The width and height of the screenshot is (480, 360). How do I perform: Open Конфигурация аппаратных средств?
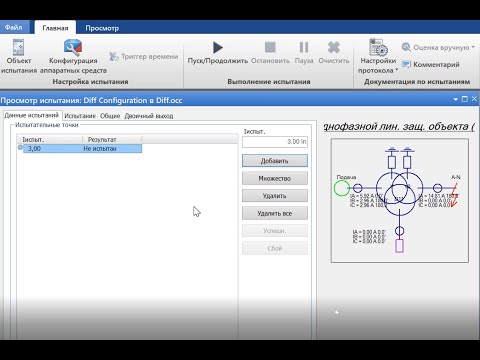click(73, 48)
